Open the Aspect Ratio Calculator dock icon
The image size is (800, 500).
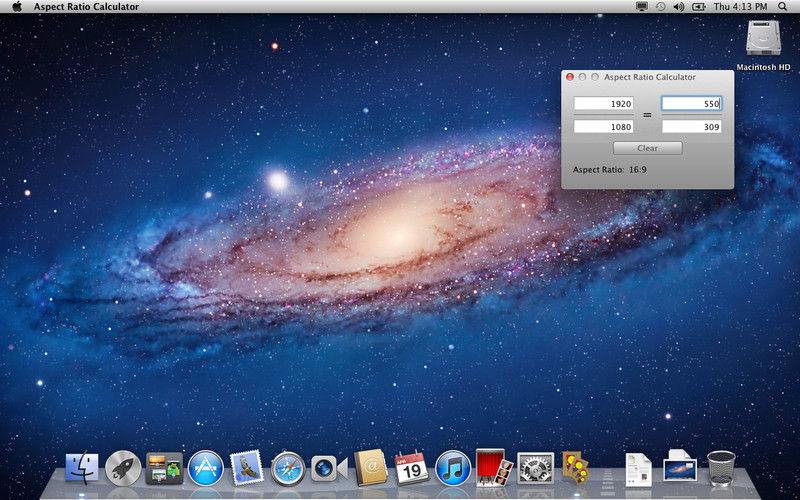point(576,467)
